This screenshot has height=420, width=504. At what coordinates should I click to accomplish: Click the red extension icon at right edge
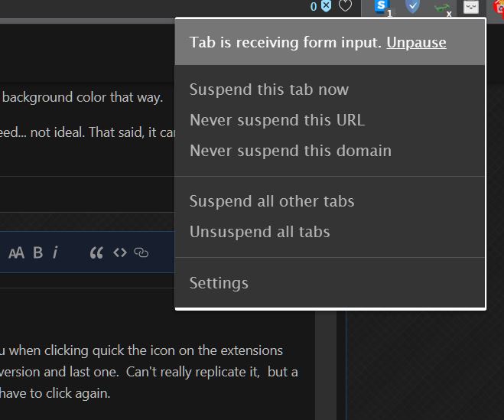coord(499,6)
